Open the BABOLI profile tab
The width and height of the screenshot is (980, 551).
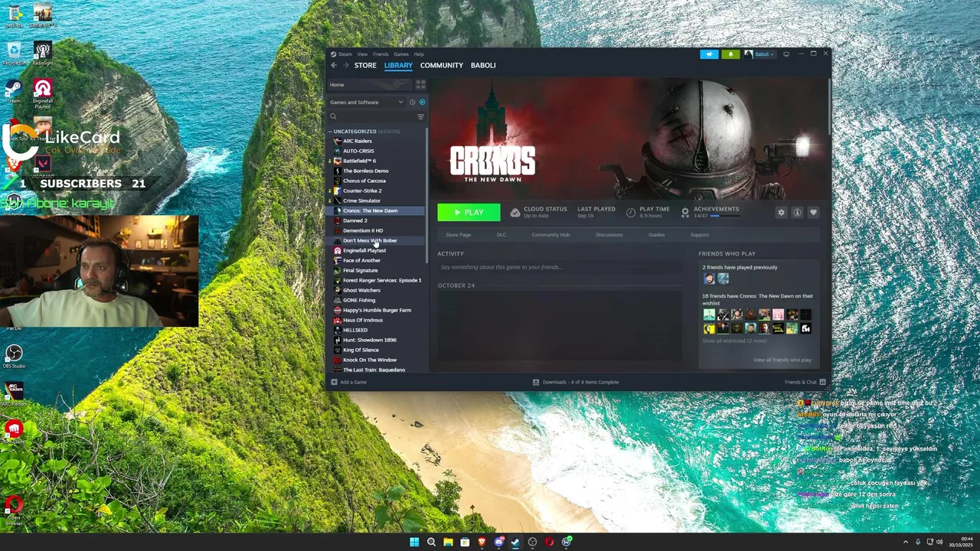(483, 65)
